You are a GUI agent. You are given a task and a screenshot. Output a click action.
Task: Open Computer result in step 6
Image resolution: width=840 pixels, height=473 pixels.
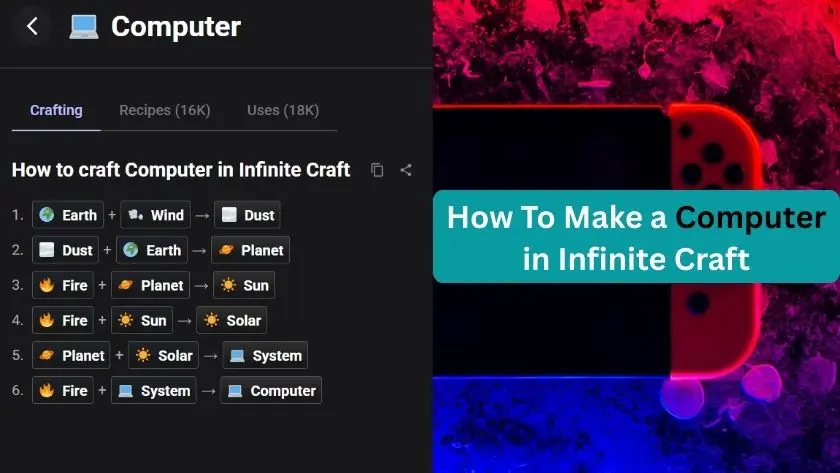coord(271,391)
